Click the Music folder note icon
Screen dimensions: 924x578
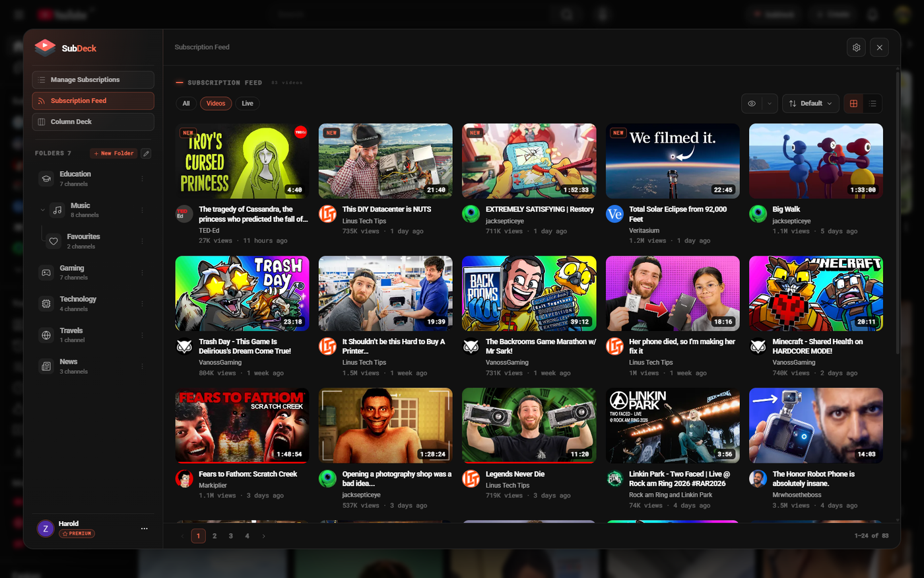click(x=57, y=210)
